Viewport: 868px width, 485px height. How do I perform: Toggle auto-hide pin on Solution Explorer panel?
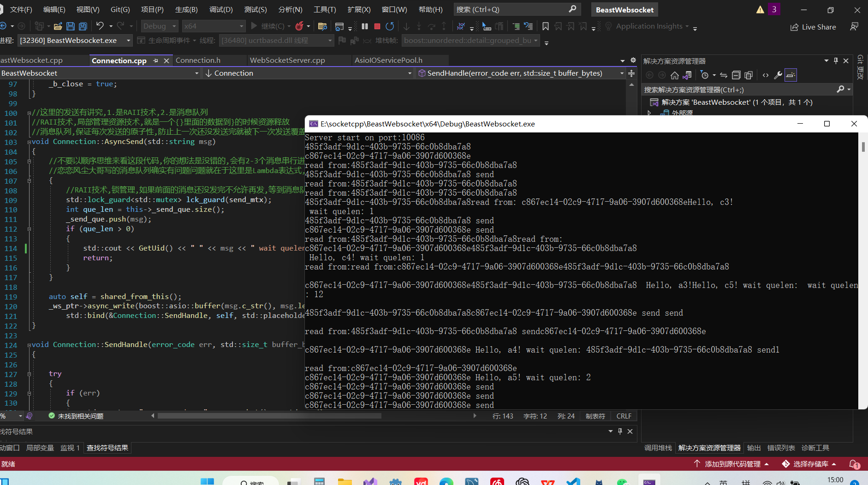point(836,61)
